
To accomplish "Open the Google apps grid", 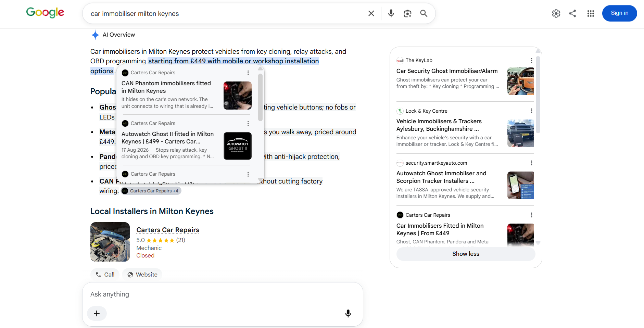I will 591,13.
